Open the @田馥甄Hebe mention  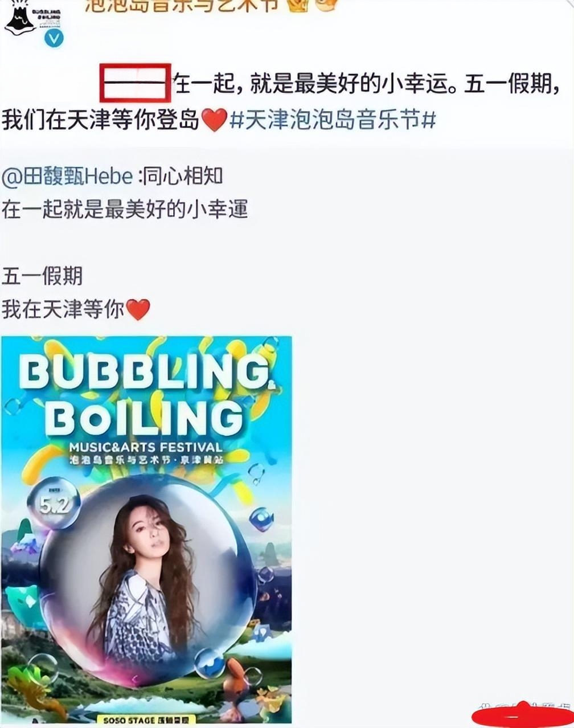pyautogui.click(x=67, y=177)
